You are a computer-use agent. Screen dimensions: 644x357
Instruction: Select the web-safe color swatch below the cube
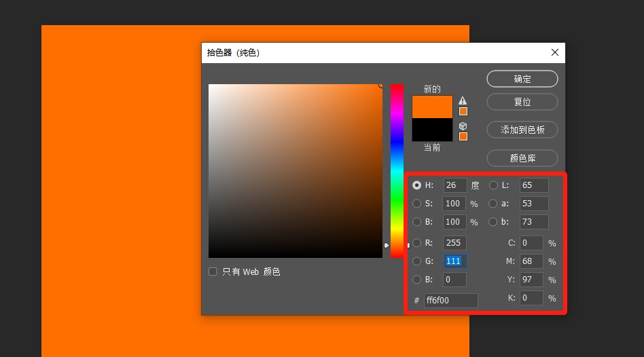463,136
